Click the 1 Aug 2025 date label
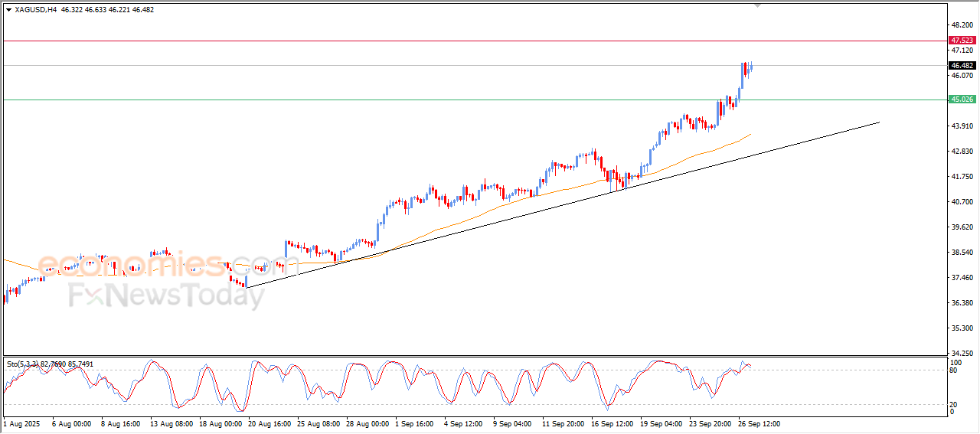 click(21, 423)
